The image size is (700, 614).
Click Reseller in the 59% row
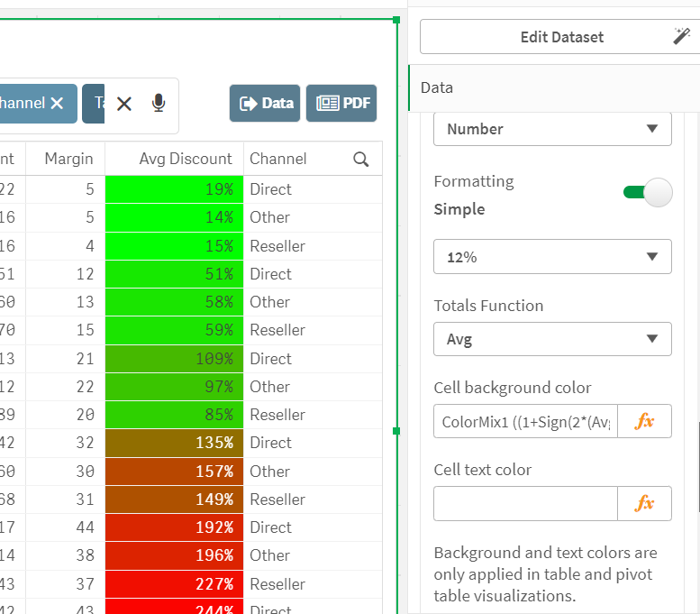click(x=277, y=330)
